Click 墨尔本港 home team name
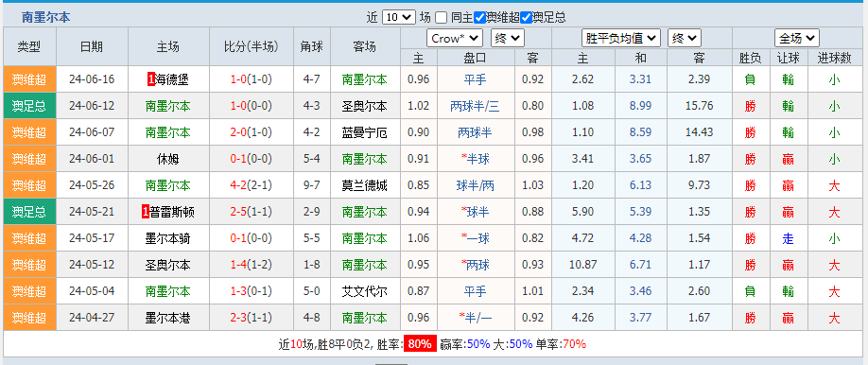The width and height of the screenshot is (868, 365). [168, 318]
